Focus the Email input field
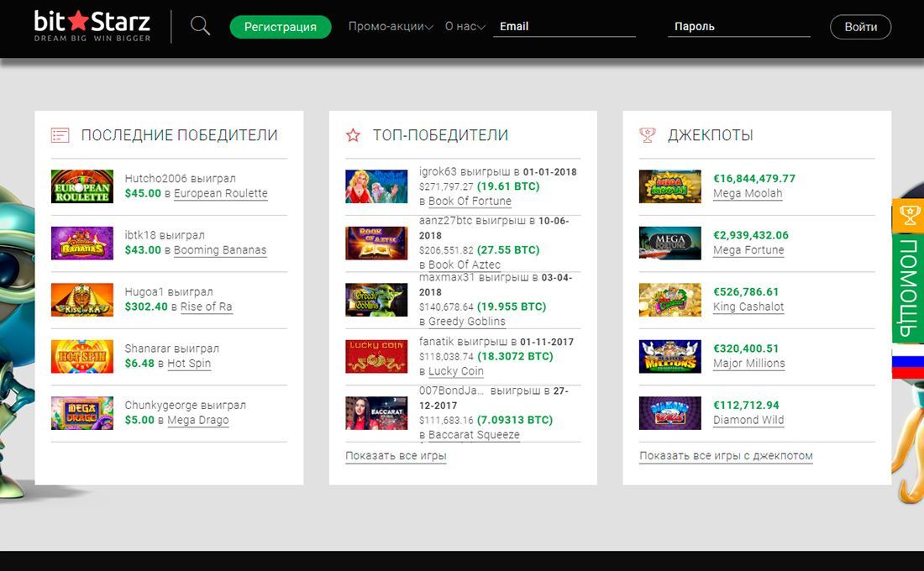 pos(564,27)
